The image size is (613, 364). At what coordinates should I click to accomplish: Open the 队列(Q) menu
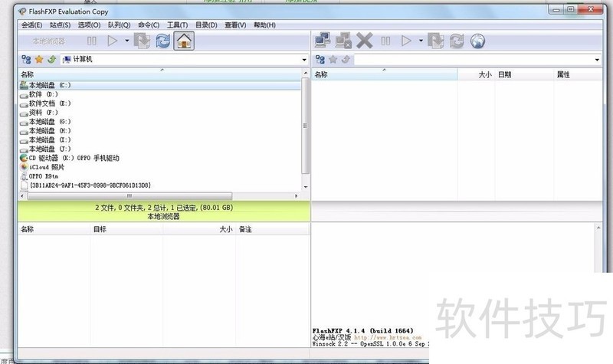click(x=120, y=25)
